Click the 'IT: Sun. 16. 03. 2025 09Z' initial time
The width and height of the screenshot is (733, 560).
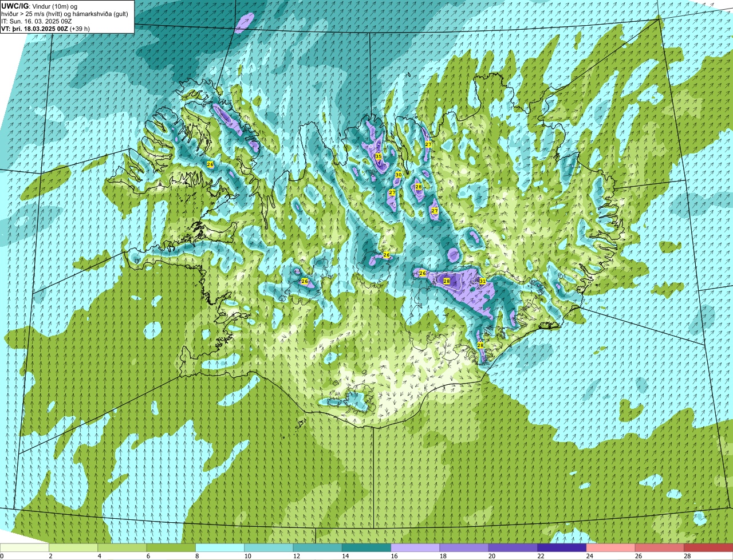(37, 21)
